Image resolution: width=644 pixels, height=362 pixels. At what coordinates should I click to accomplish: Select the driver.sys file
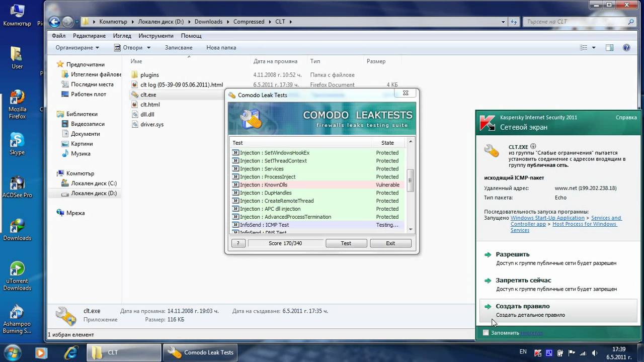point(152,124)
